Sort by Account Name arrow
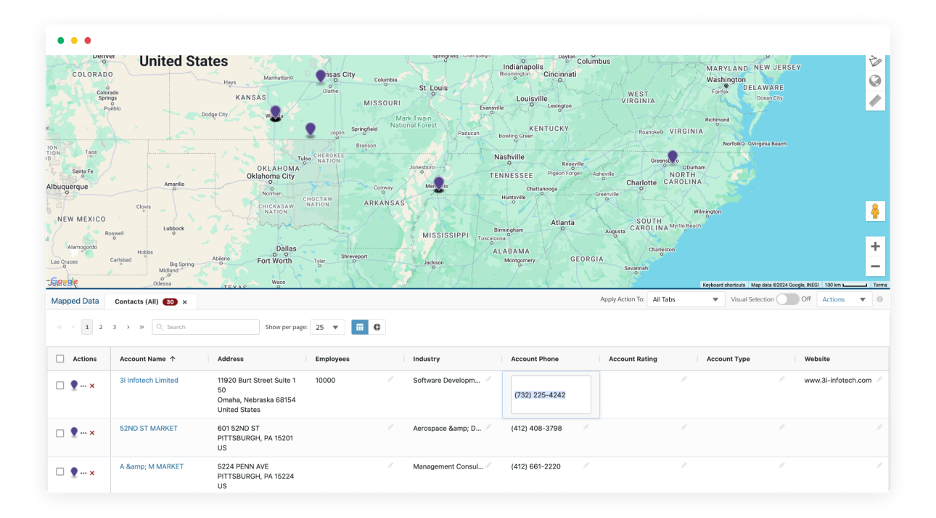Screen dimensions: 936x518 pyautogui.click(x=173, y=359)
